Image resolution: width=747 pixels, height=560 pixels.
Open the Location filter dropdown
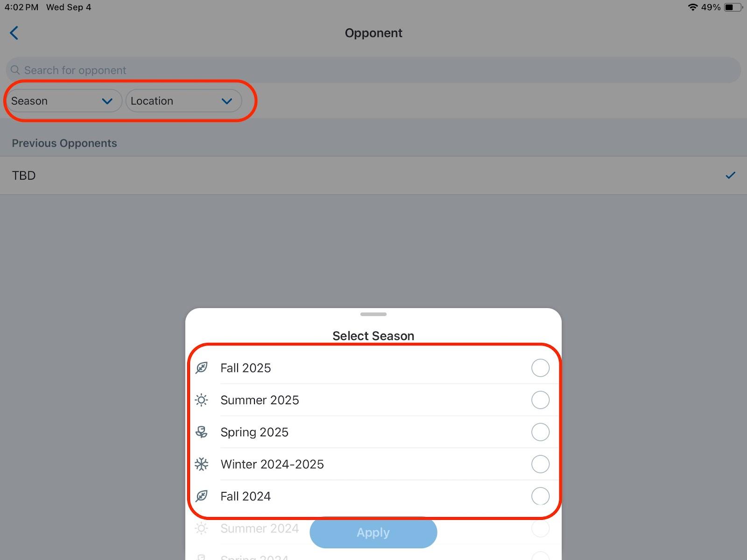tap(183, 101)
